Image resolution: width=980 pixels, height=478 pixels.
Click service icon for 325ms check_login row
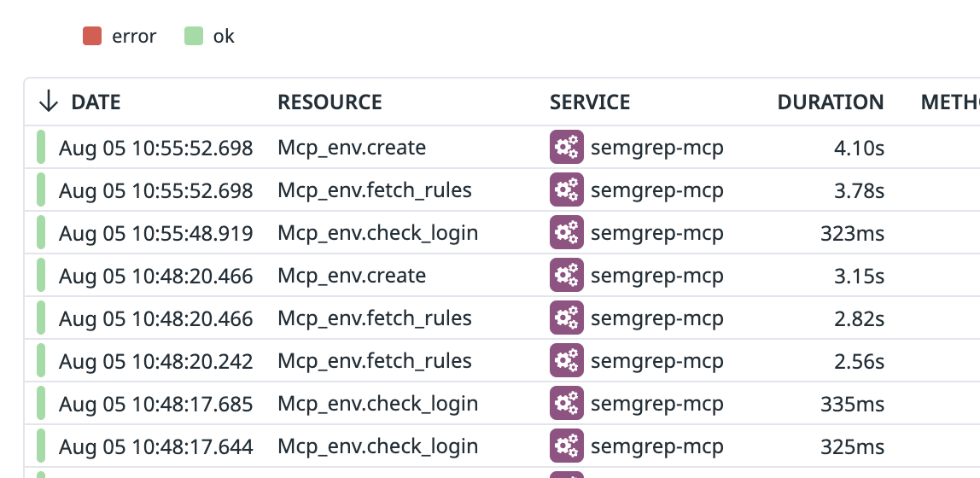[566, 446]
